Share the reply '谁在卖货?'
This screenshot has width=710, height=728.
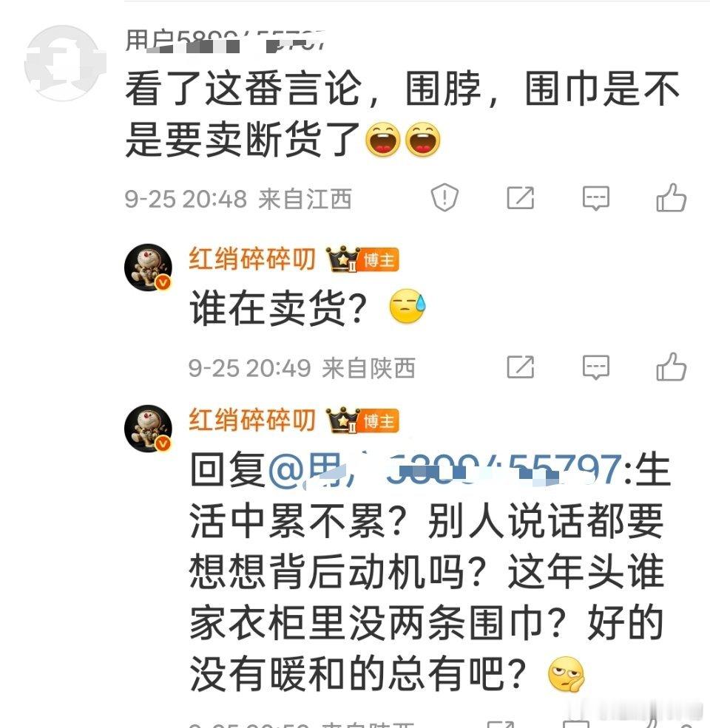coord(521,367)
